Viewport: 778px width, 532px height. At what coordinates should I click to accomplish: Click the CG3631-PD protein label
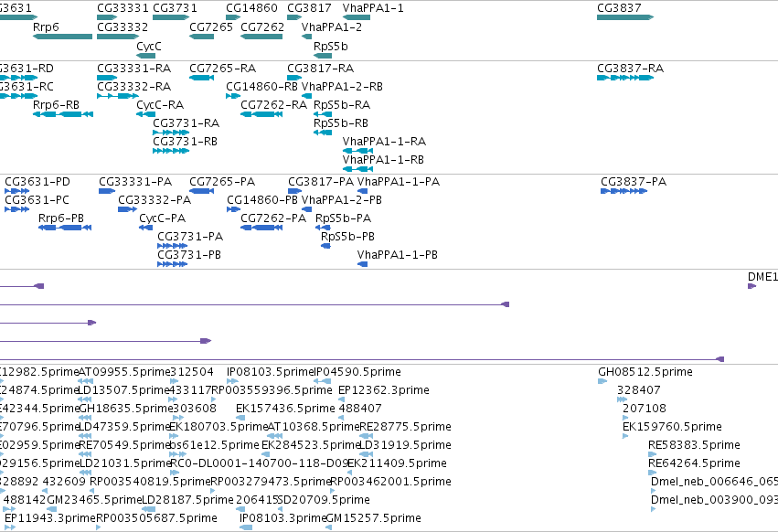(x=37, y=182)
